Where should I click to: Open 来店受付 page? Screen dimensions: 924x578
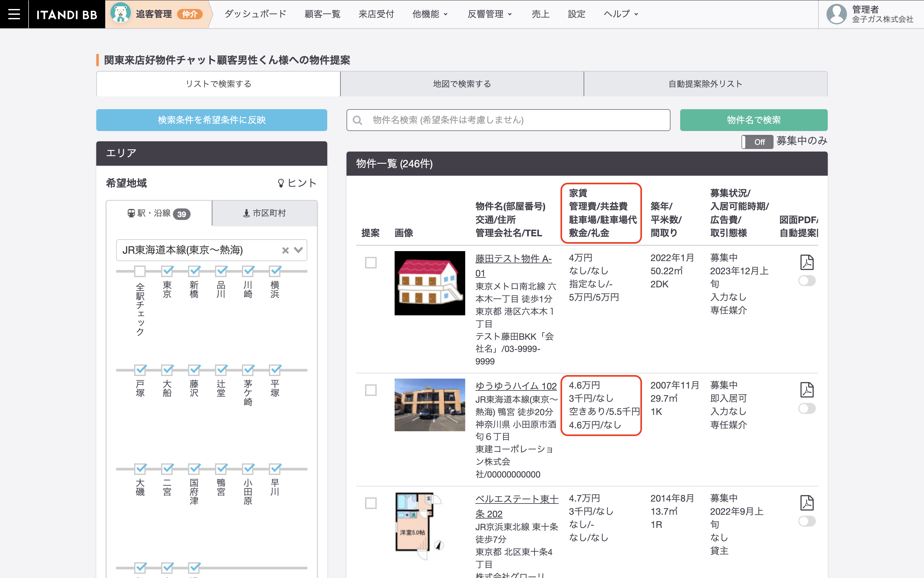376,14
